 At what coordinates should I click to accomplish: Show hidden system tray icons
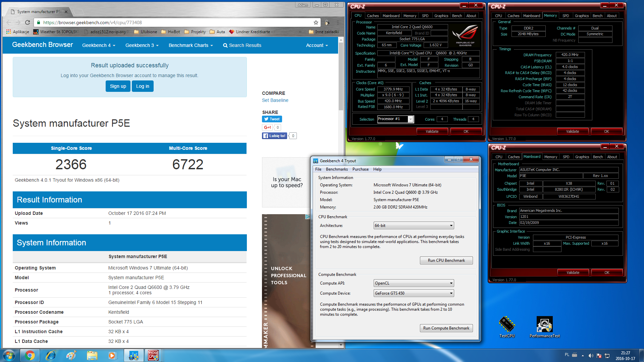coord(583,356)
